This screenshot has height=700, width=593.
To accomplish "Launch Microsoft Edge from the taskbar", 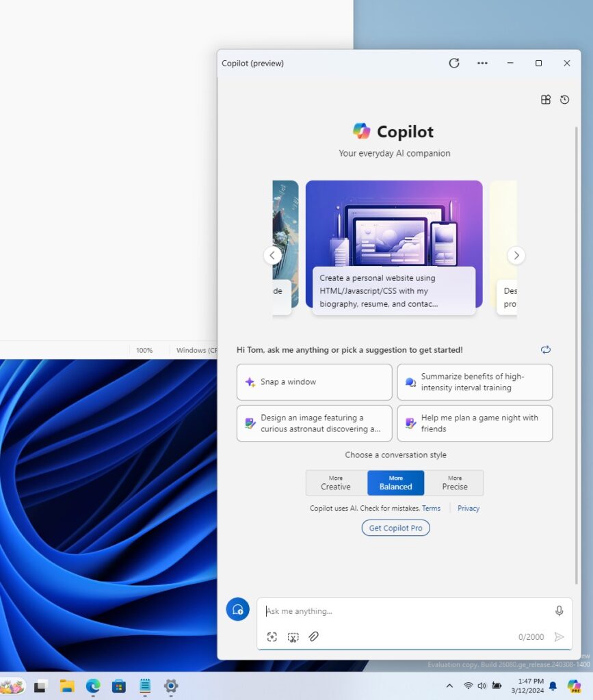I will click(x=92, y=686).
